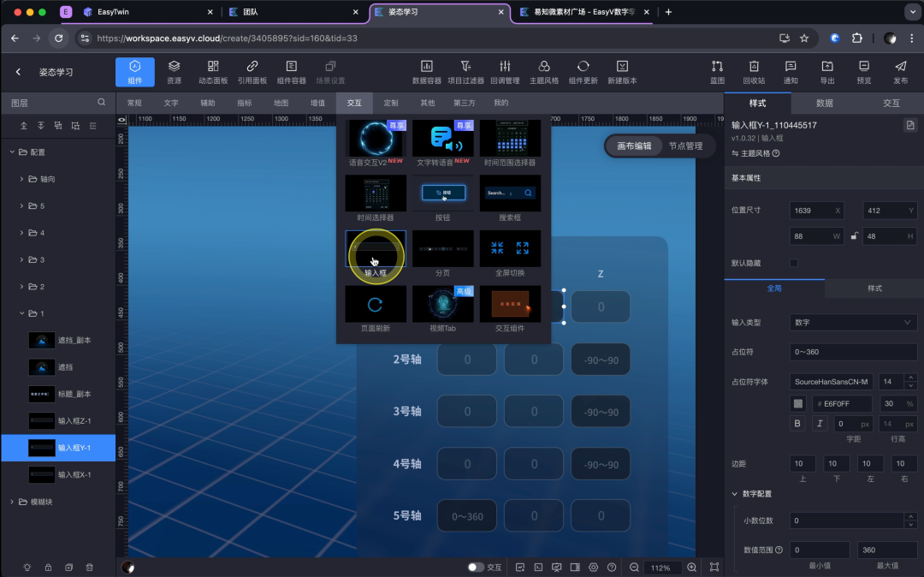Open the 输入类型 dropdown
924x577 pixels.
pos(853,323)
